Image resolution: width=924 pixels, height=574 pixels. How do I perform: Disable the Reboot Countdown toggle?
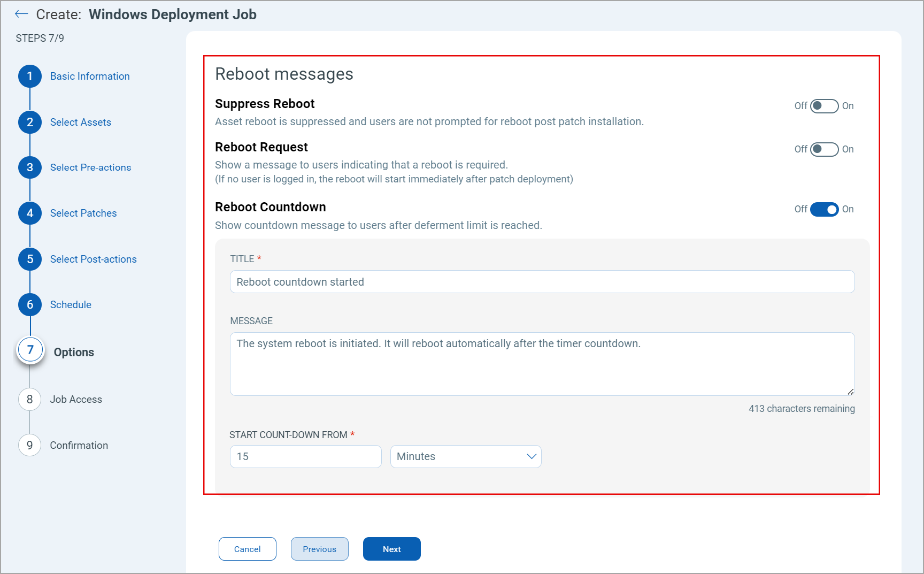[x=823, y=209]
